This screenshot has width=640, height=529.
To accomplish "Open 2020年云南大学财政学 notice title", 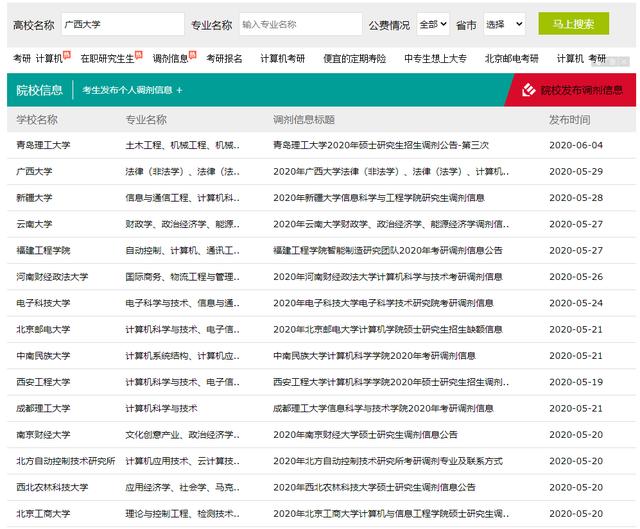I will pos(391,224).
